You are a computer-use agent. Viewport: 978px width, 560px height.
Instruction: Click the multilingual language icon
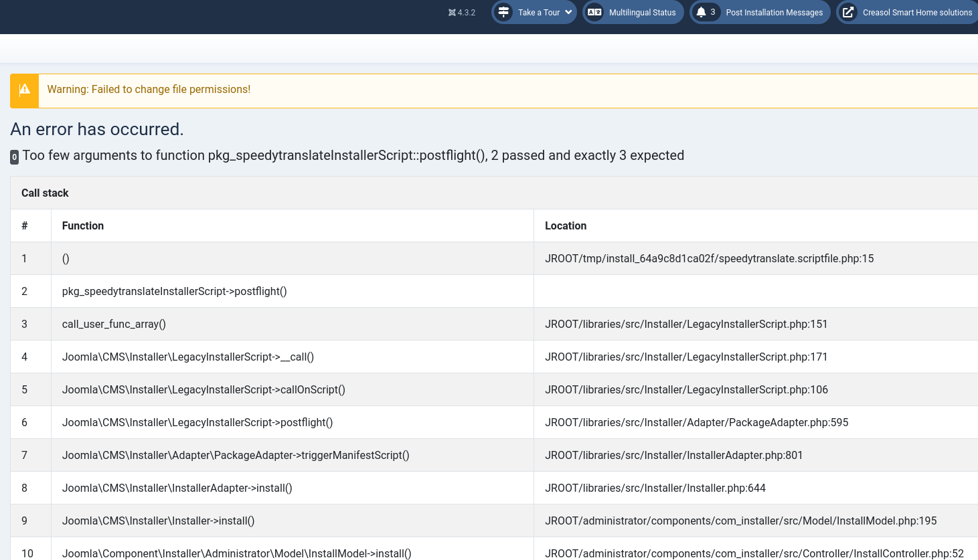point(594,12)
